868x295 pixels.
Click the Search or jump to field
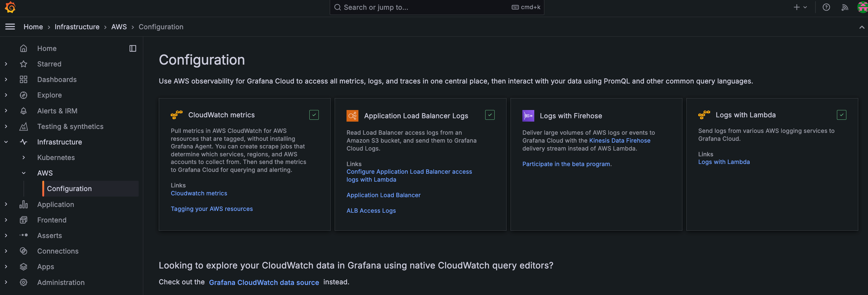[425, 7]
